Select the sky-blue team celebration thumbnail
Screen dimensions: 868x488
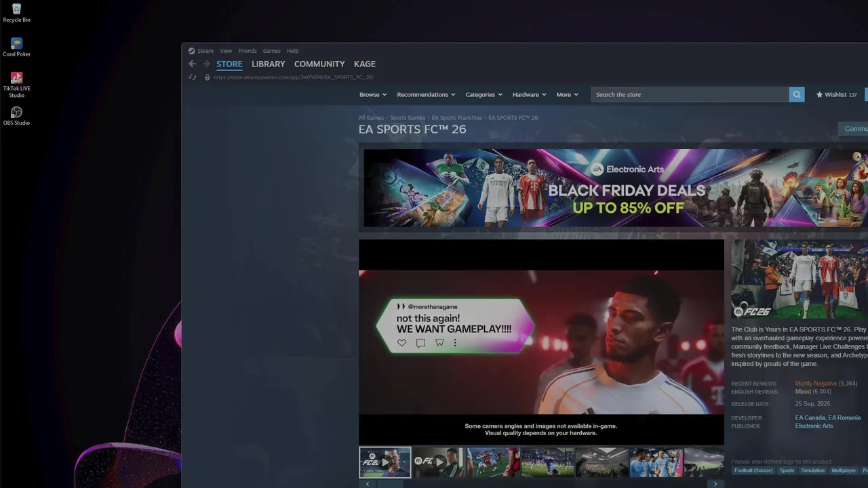656,462
